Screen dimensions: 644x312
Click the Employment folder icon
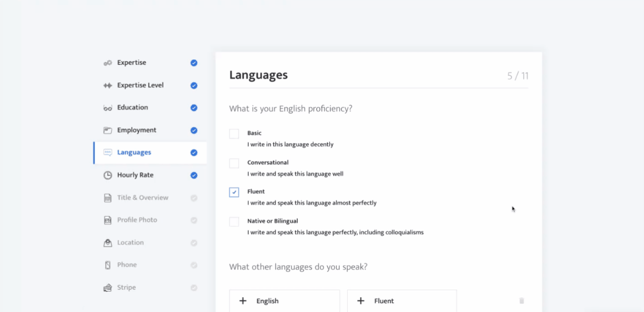pyautogui.click(x=108, y=130)
